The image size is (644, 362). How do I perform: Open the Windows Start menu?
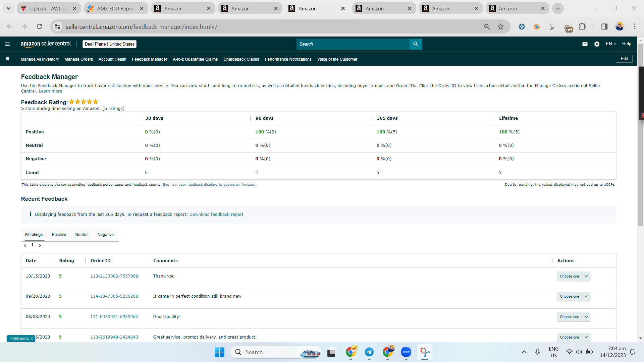click(219, 352)
